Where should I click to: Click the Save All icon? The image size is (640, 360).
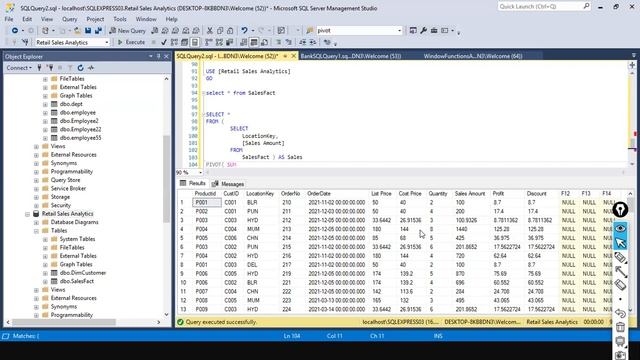(x=98, y=31)
